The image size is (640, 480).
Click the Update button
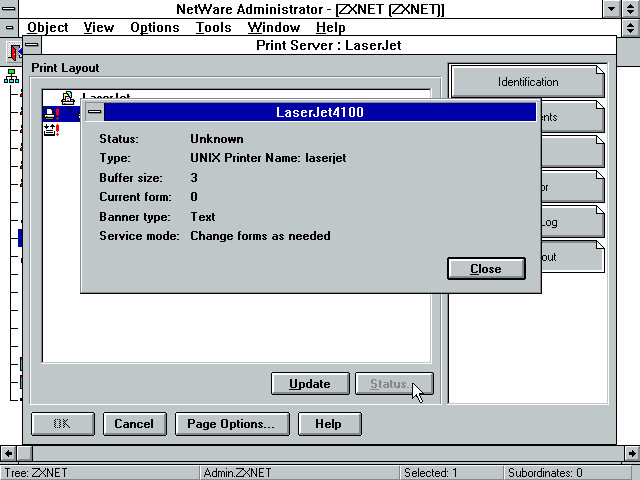310,384
